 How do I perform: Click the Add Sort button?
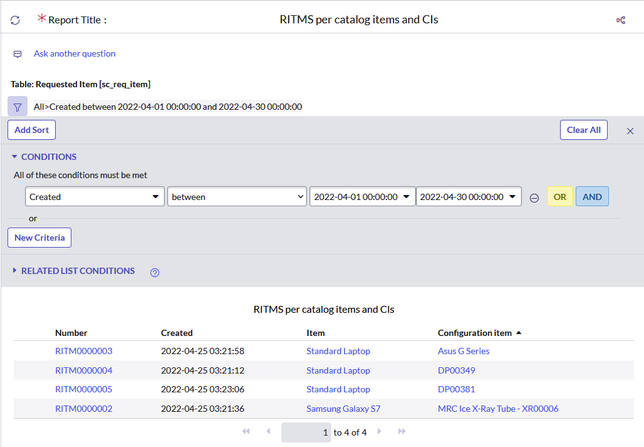[32, 130]
